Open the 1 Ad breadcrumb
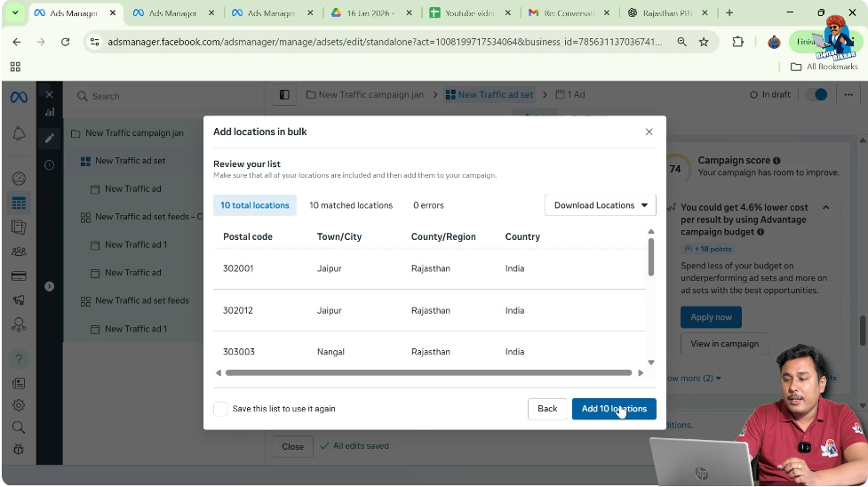This screenshot has height=487, width=868. tap(570, 95)
